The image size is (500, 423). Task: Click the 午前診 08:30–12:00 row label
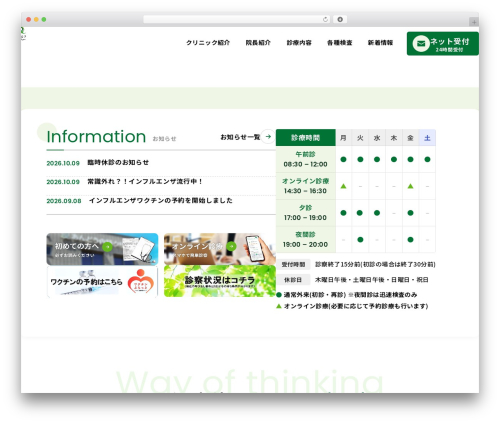306,159
